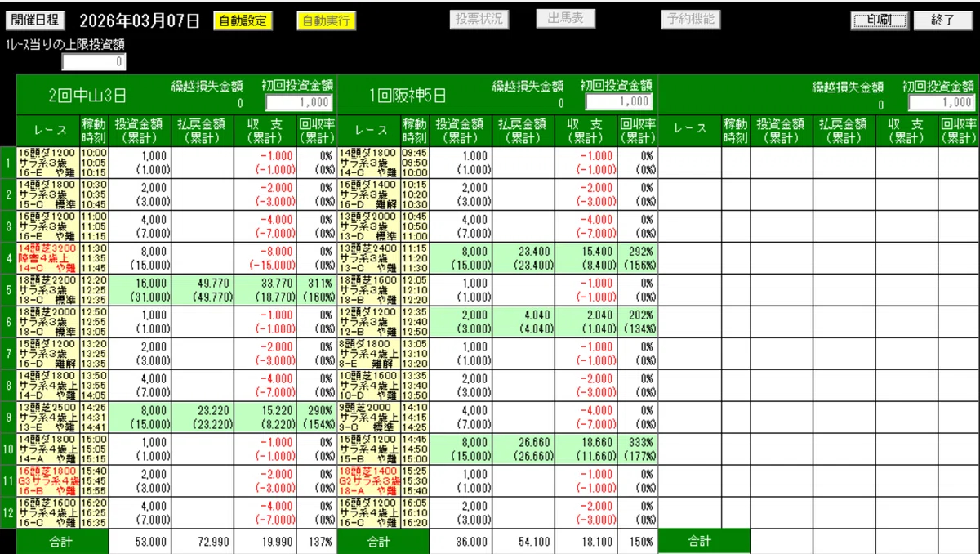Edit 初回投資金額 field in the empty third venue
980x554 pixels.
coord(942,102)
